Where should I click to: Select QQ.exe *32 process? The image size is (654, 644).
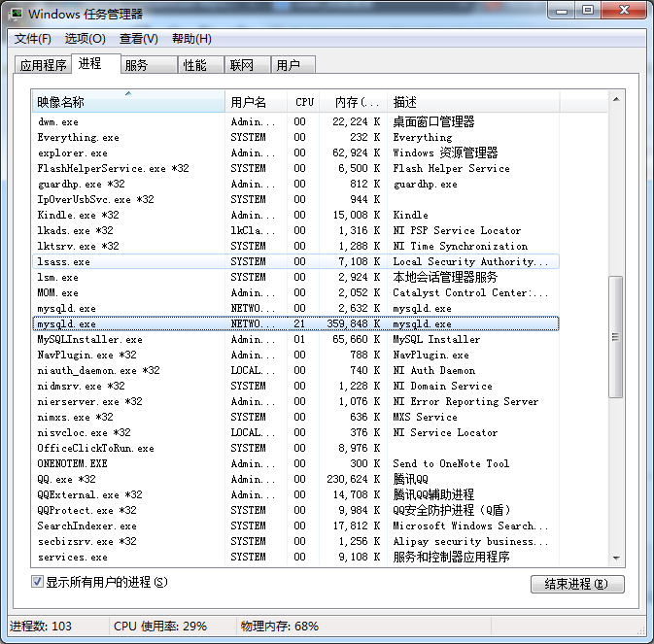coord(295,479)
